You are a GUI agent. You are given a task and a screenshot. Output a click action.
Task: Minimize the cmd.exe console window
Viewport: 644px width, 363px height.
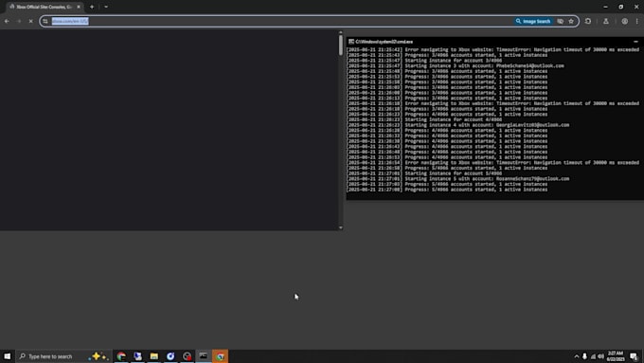pyautogui.click(x=635, y=42)
